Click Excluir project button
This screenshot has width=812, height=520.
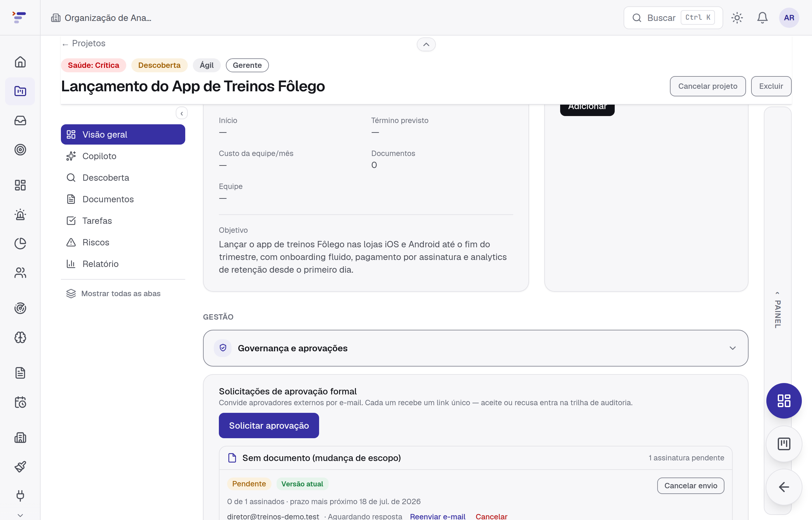pos(771,86)
